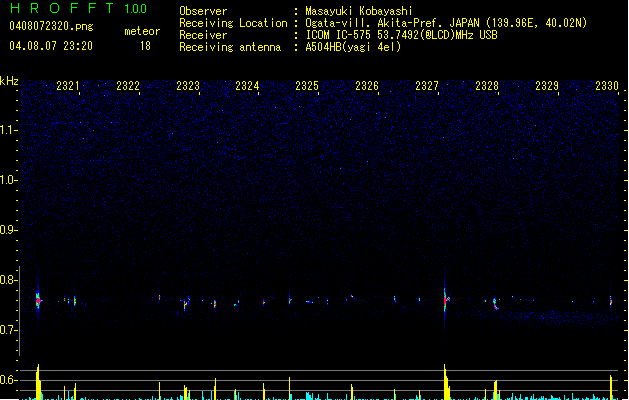Click the 2324 time marker
This screenshot has width=629, height=400.
coord(247,85)
